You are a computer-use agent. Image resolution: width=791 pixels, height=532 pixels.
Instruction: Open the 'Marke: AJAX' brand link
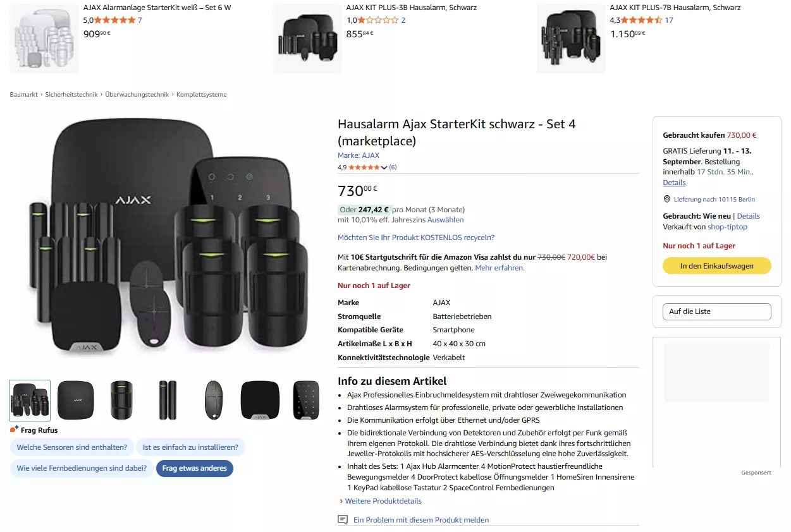(359, 155)
